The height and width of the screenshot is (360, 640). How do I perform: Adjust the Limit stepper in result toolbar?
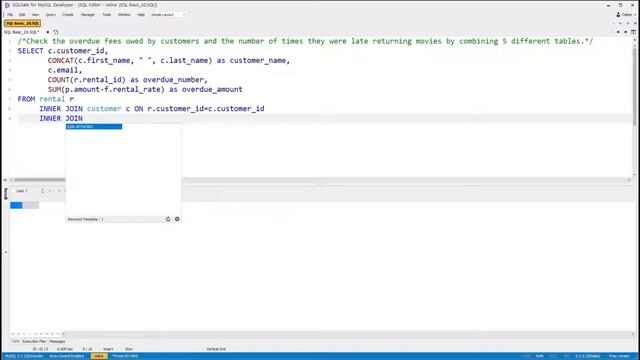[x=42, y=191]
